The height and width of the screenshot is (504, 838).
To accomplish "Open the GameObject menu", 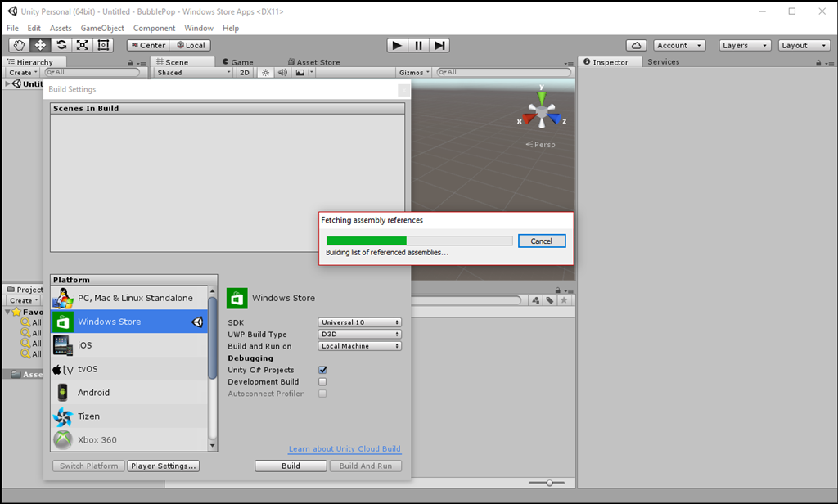I will (102, 28).
